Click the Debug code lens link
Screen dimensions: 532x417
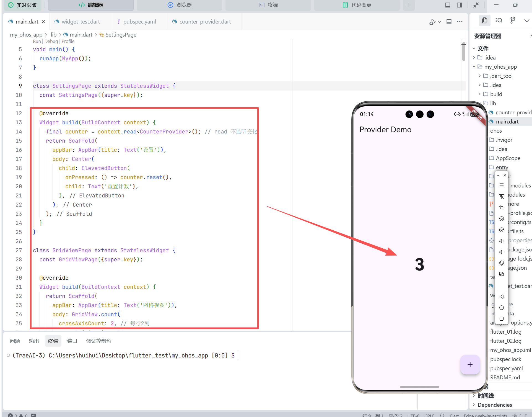pyautogui.click(x=51, y=41)
